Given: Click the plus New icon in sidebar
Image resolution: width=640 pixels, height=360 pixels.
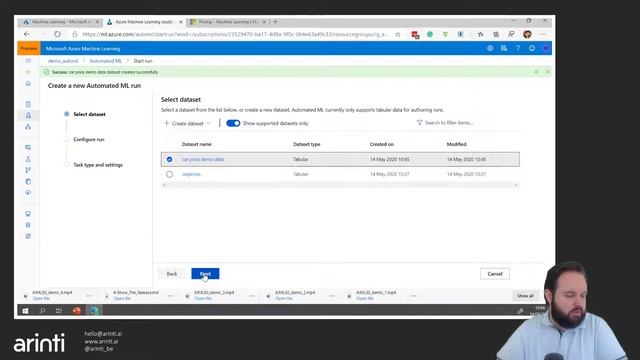Looking at the screenshot, I should tap(28, 72).
